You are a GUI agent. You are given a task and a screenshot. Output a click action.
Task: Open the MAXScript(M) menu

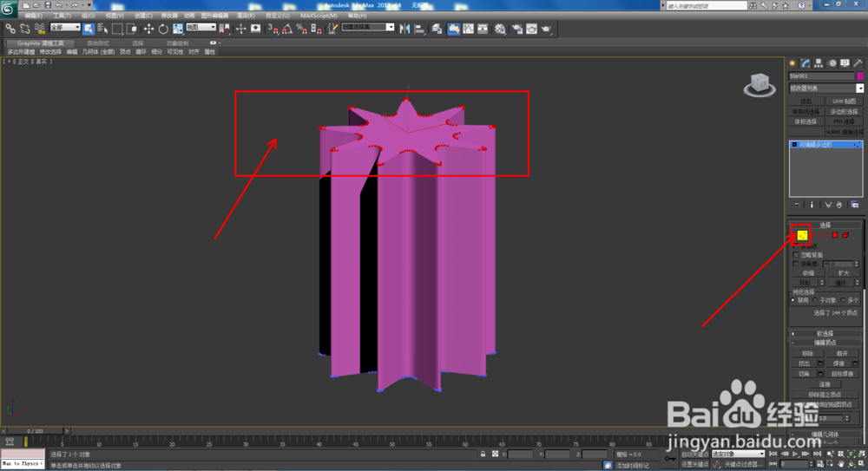[x=319, y=16]
